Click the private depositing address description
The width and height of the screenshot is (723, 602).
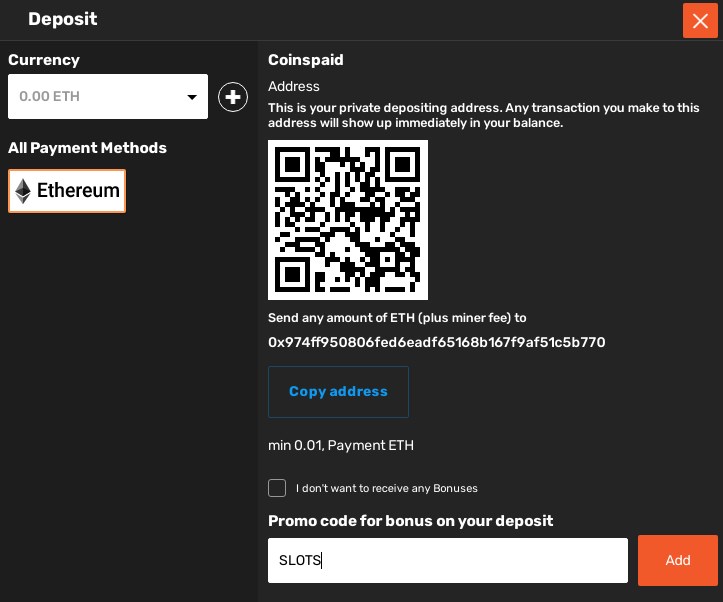484,115
